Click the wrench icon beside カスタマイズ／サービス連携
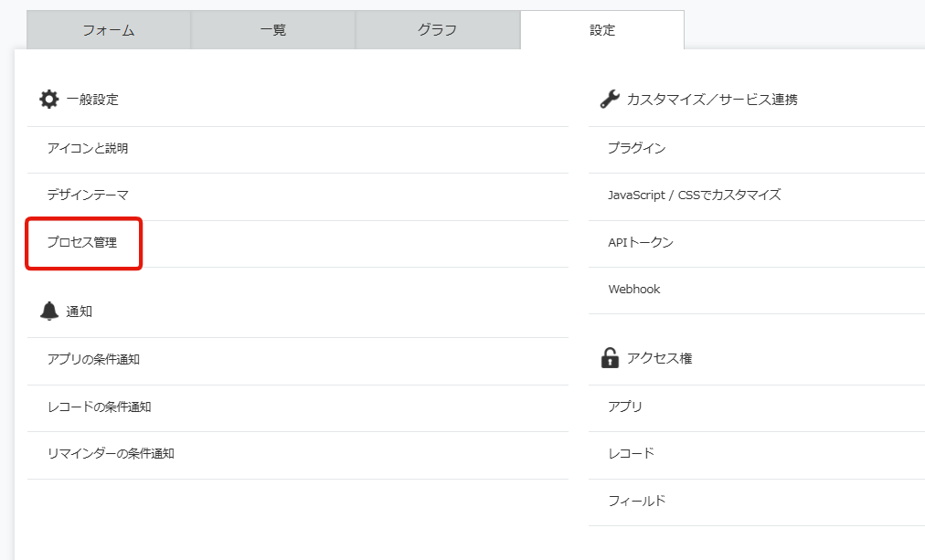 [x=610, y=100]
